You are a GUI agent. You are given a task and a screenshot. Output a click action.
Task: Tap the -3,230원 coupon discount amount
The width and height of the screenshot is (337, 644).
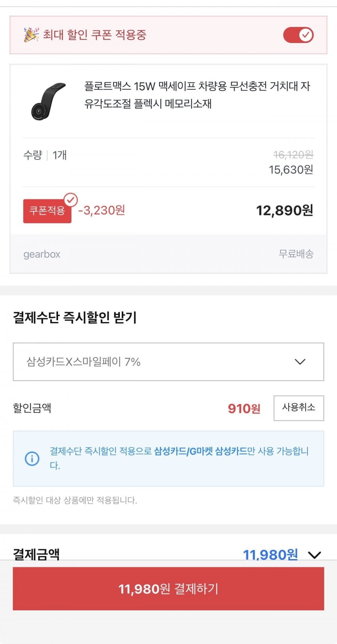(x=101, y=211)
